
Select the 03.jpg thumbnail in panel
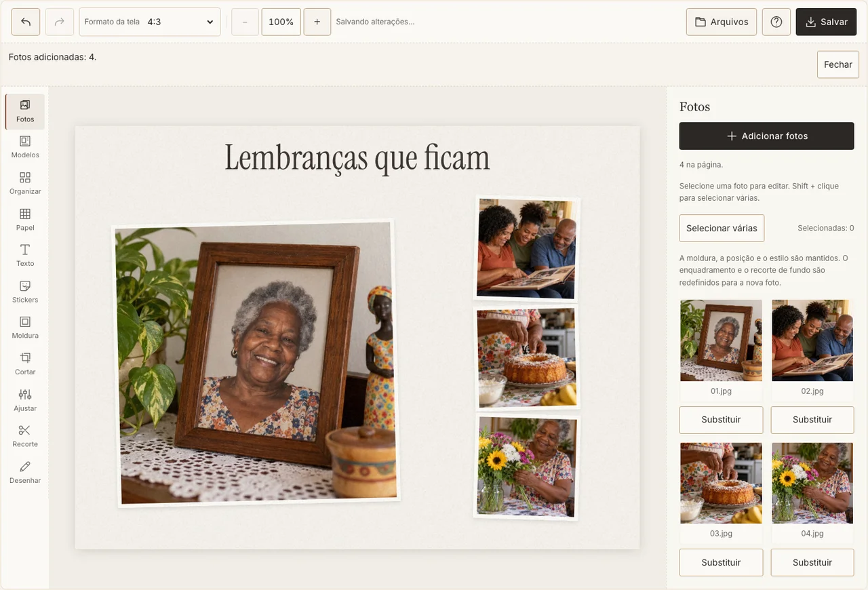click(721, 483)
